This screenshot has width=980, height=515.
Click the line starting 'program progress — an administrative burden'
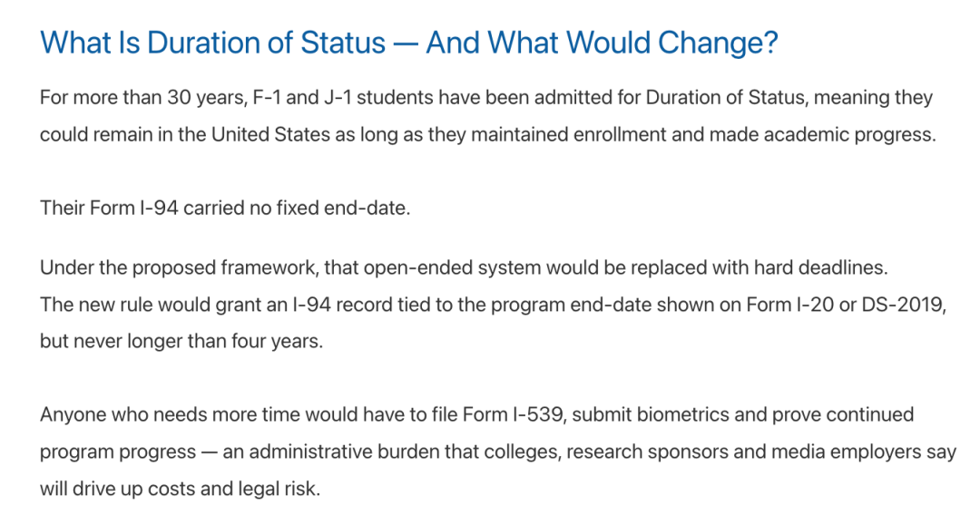[x=498, y=452]
